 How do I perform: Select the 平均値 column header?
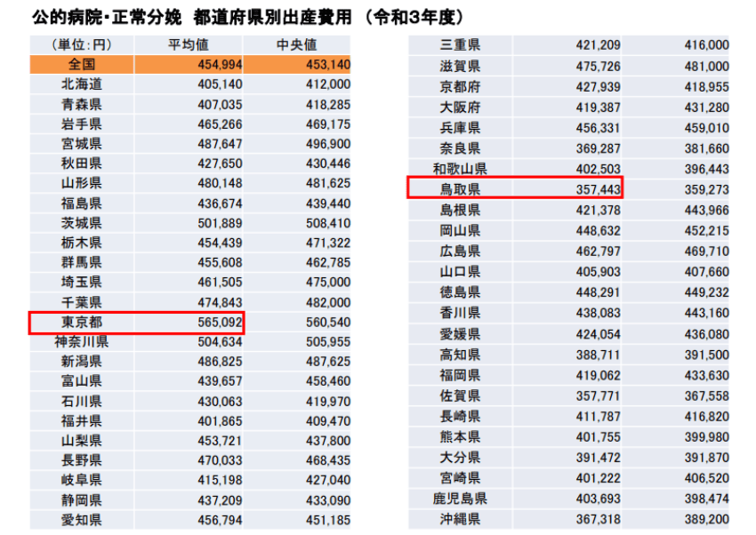(x=188, y=44)
